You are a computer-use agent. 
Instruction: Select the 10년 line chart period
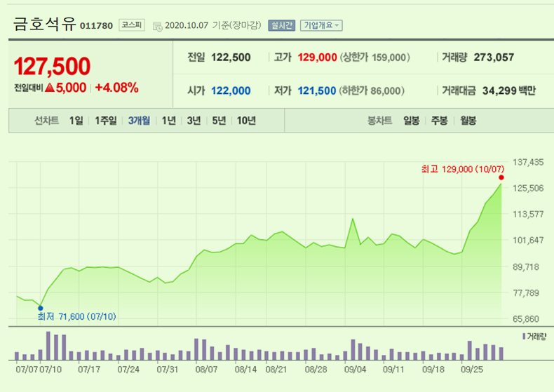tap(246, 121)
